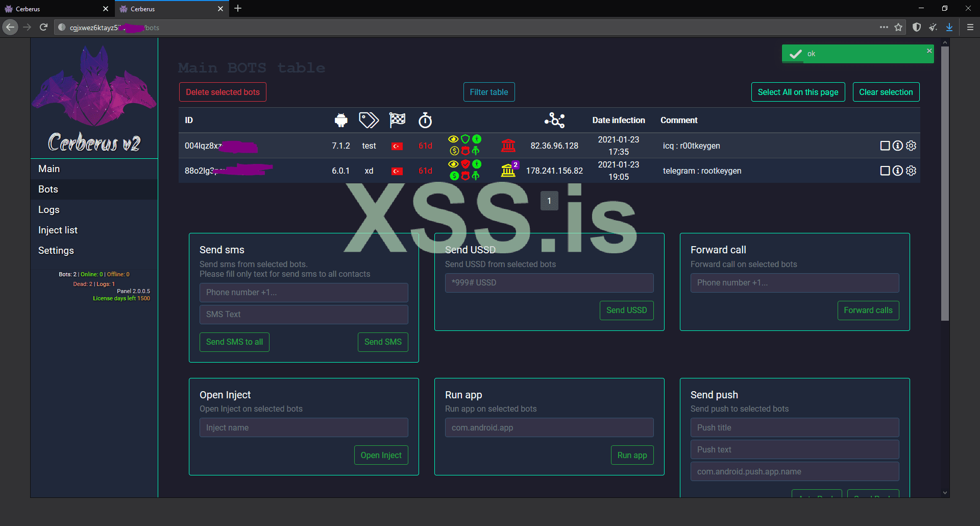Click the browser shield icon in the toolbar
Image resolution: width=980 pixels, height=526 pixels.
point(917,28)
